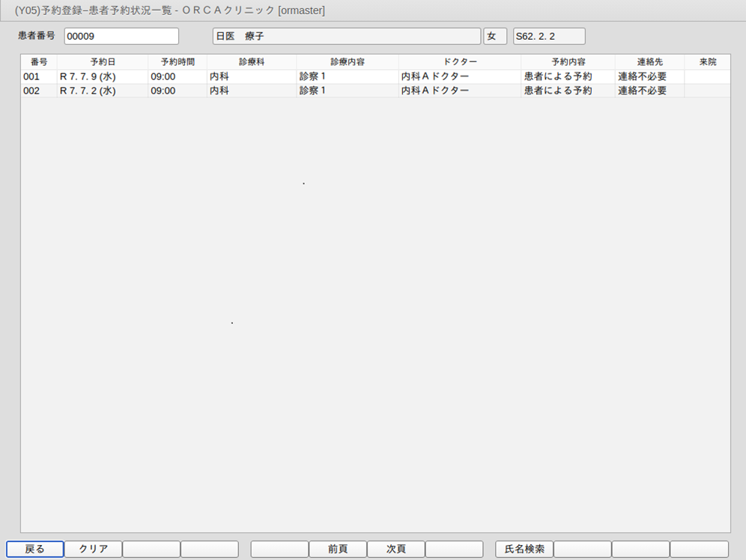746x560 pixels.
Task: Click the 来院 column header
Action: pyautogui.click(x=707, y=61)
